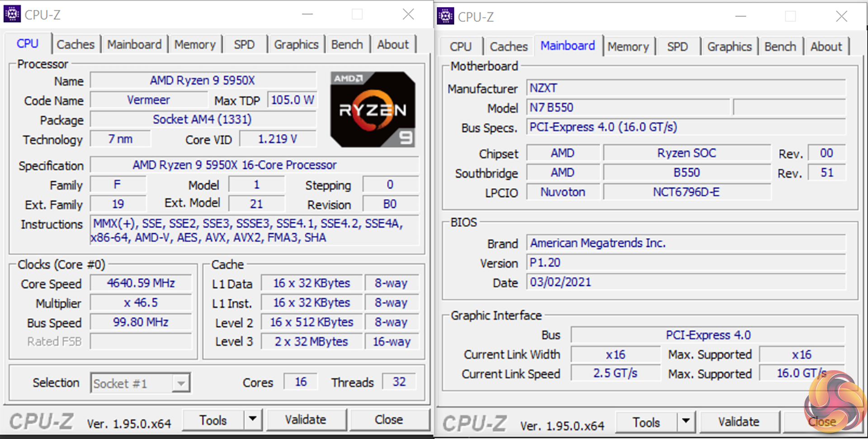Click the Cores count value 16
Screen dimensions: 868x439
click(301, 382)
